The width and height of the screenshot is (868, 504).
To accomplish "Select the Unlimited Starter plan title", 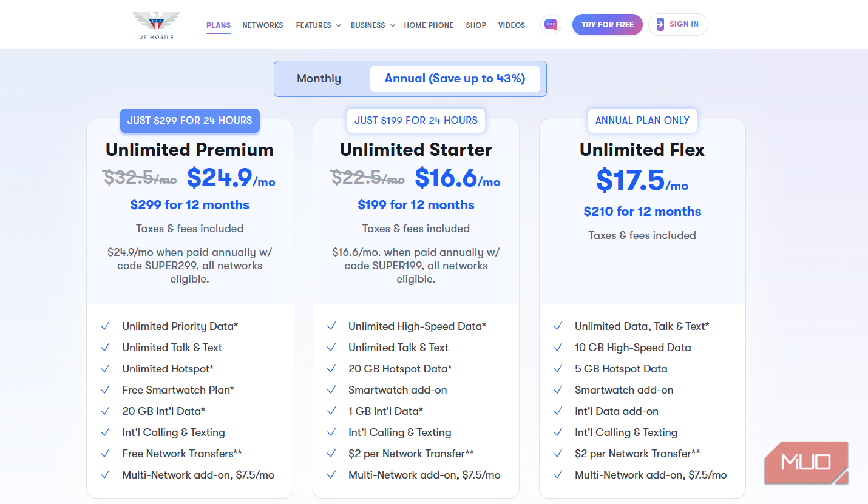I will tap(416, 150).
